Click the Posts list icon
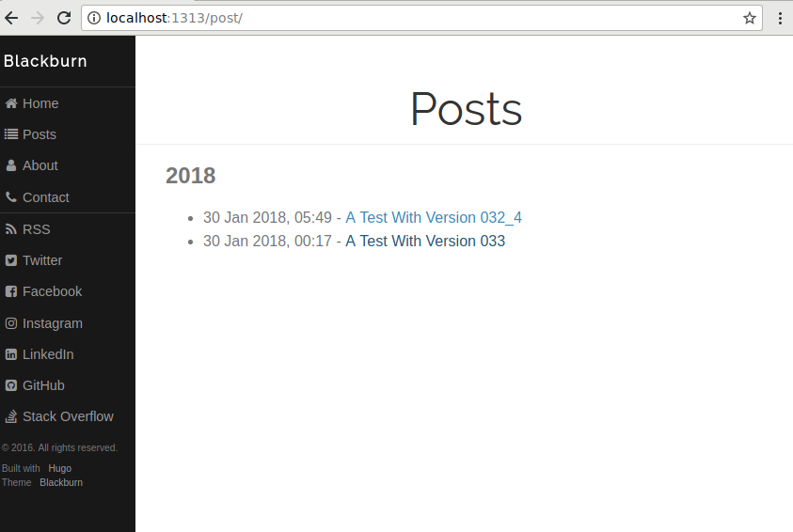This screenshot has height=532, width=793. (x=11, y=134)
